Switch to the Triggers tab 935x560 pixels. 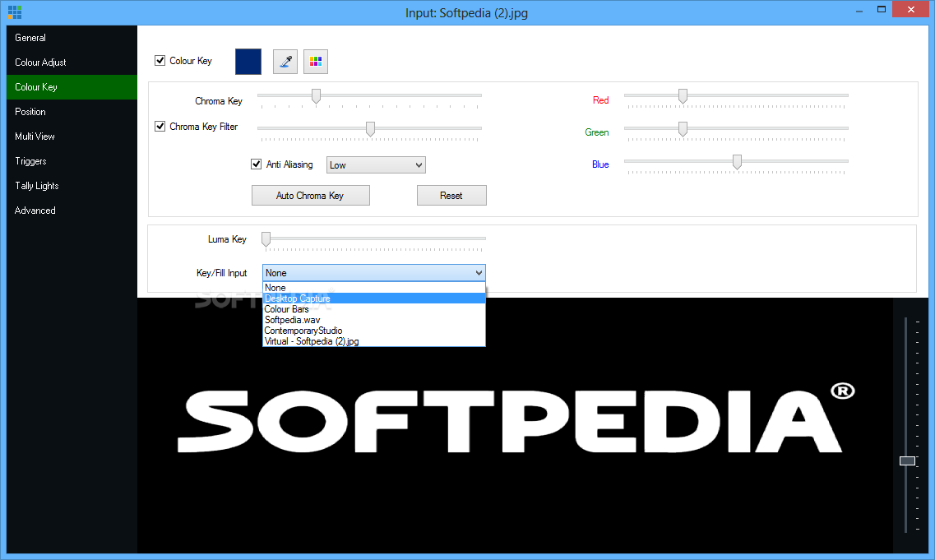[72, 161]
